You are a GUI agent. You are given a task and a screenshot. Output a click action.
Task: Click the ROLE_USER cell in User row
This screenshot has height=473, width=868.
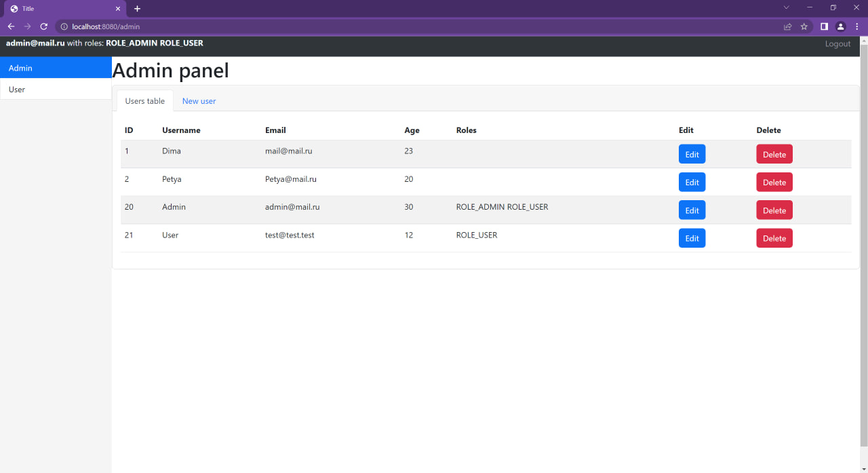(477, 235)
